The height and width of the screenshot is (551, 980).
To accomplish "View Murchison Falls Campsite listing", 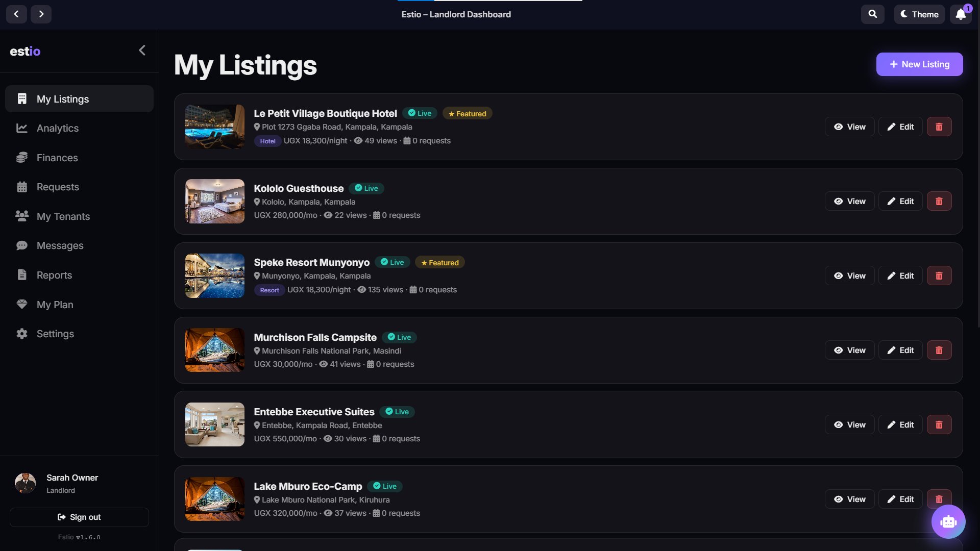I will [x=849, y=350].
